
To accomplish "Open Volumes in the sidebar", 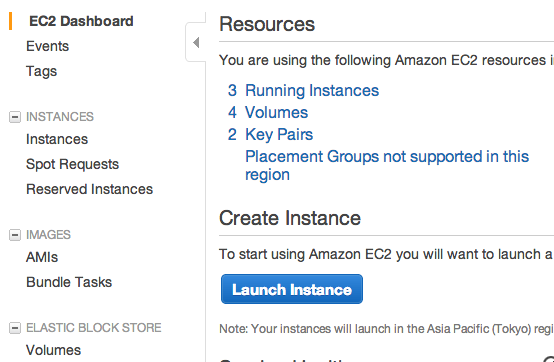I will point(53,350).
